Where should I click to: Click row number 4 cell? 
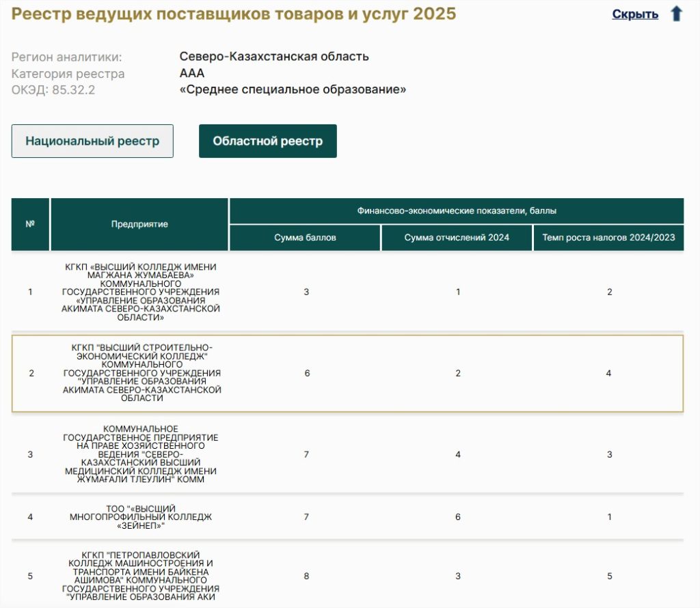tap(30, 517)
